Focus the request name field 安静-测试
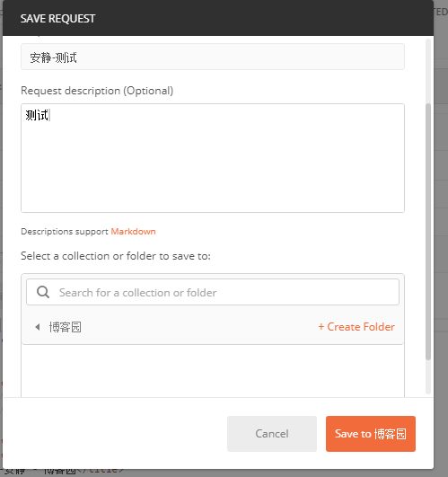 (x=213, y=57)
